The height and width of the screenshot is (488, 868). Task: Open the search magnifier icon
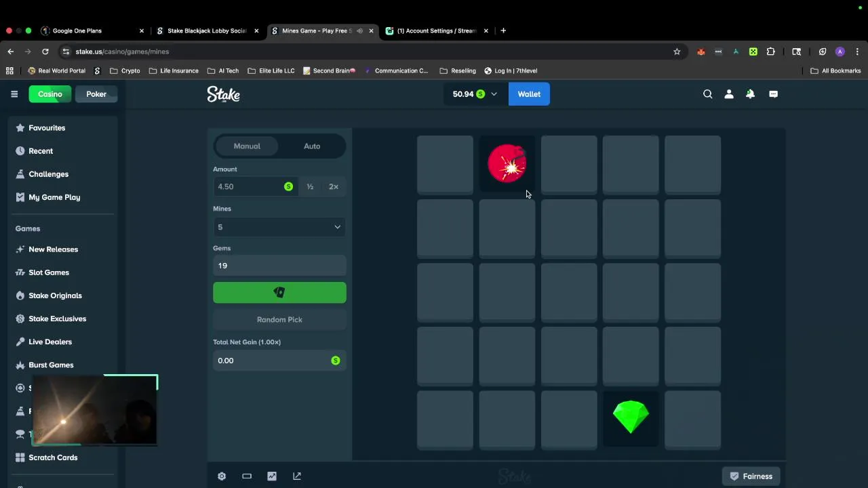[707, 94]
